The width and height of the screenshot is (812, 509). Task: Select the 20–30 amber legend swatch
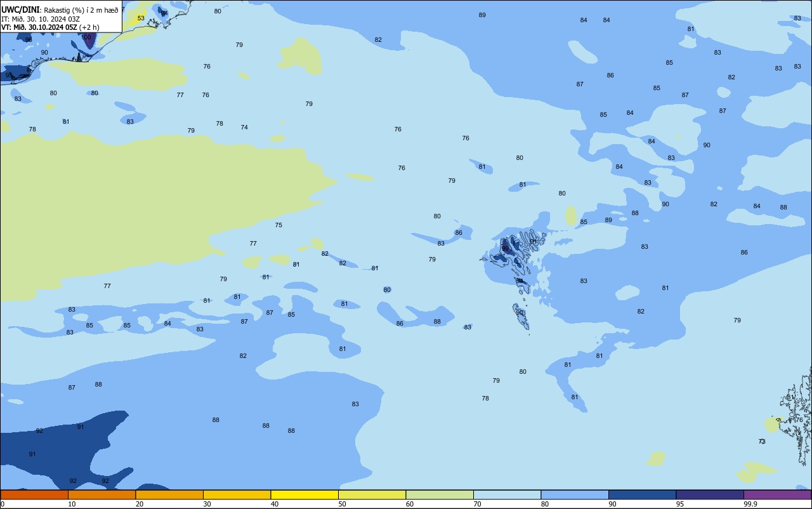(x=169, y=494)
